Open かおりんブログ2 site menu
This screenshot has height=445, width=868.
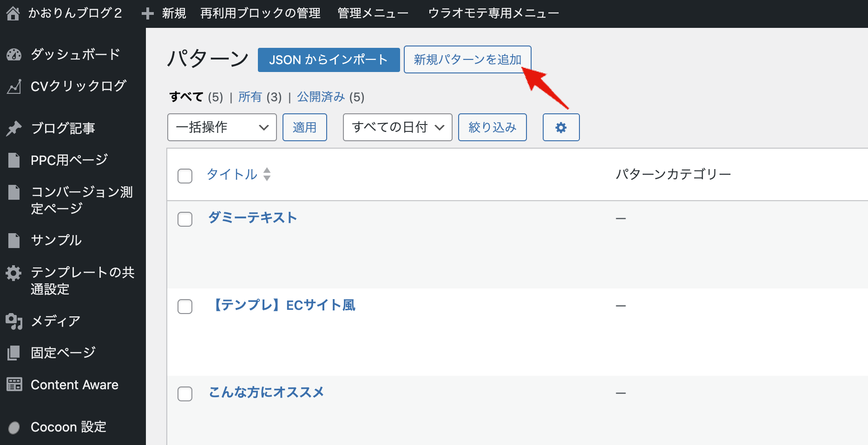[75, 13]
